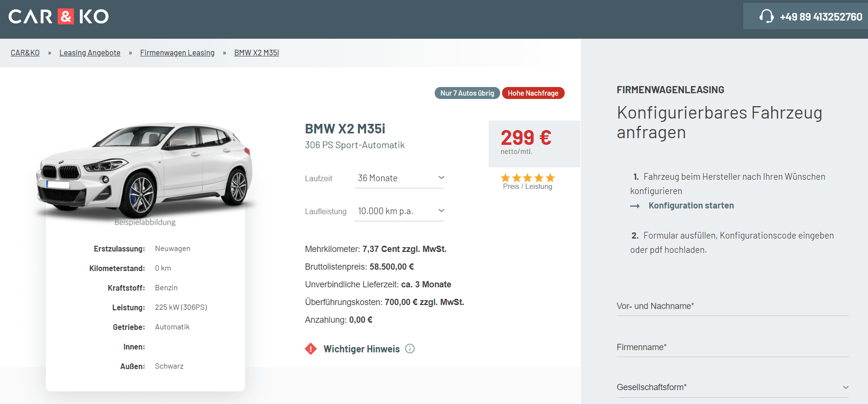This screenshot has height=404, width=868.
Task: Open the CAR&KO breadcrumb link
Action: point(25,53)
